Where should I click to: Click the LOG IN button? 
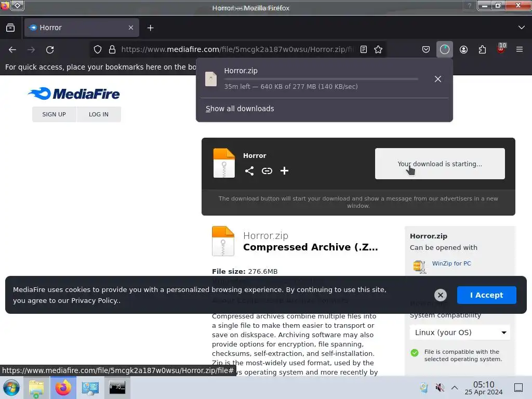pos(99,114)
